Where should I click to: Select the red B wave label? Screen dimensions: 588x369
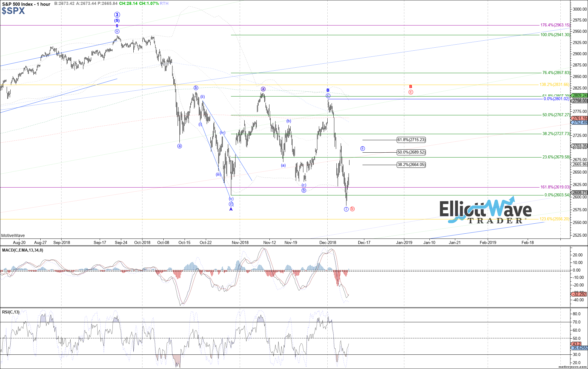point(411,87)
